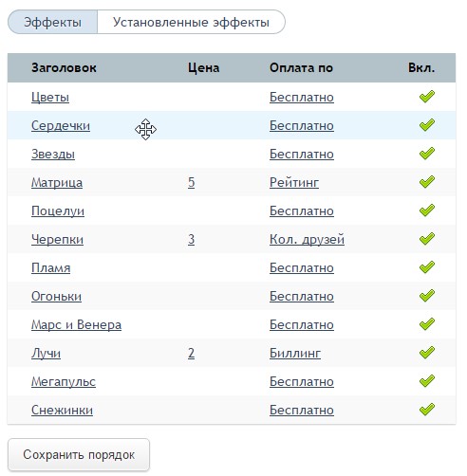Click the Биллинг payment link for Лучи
Viewport: 467px width, 476px height.
(295, 354)
